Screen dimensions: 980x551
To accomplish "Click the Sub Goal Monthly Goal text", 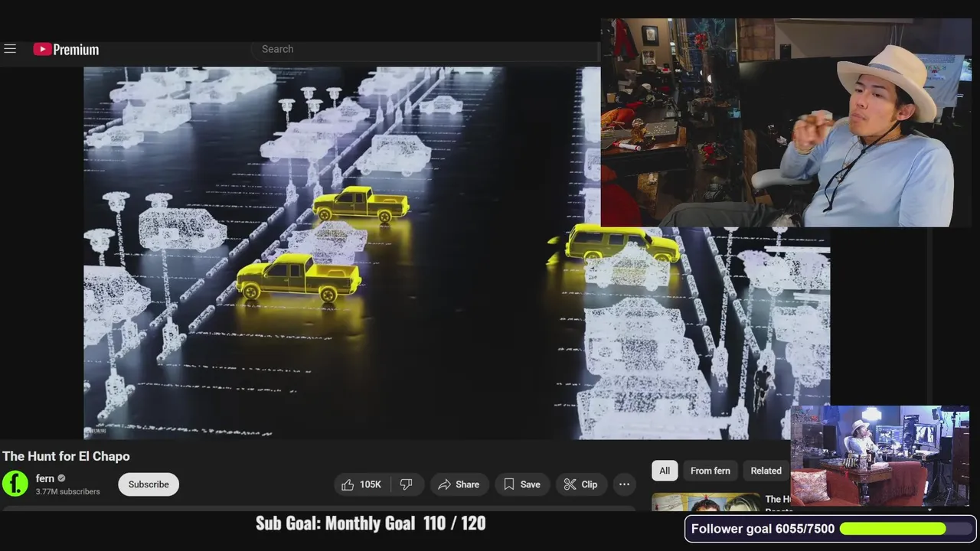I will pyautogui.click(x=371, y=523).
